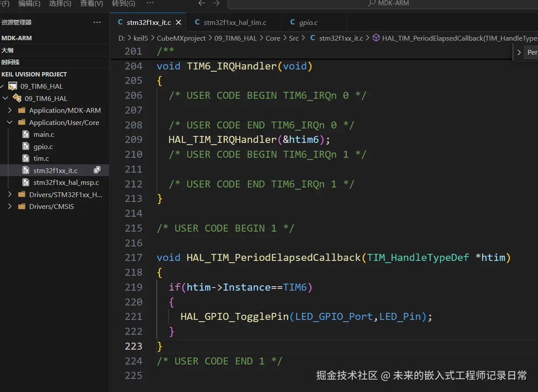Image resolution: width=538 pixels, height=392 pixels.
Task: Click the gpio.c file icon in tree
Action: pos(26,147)
